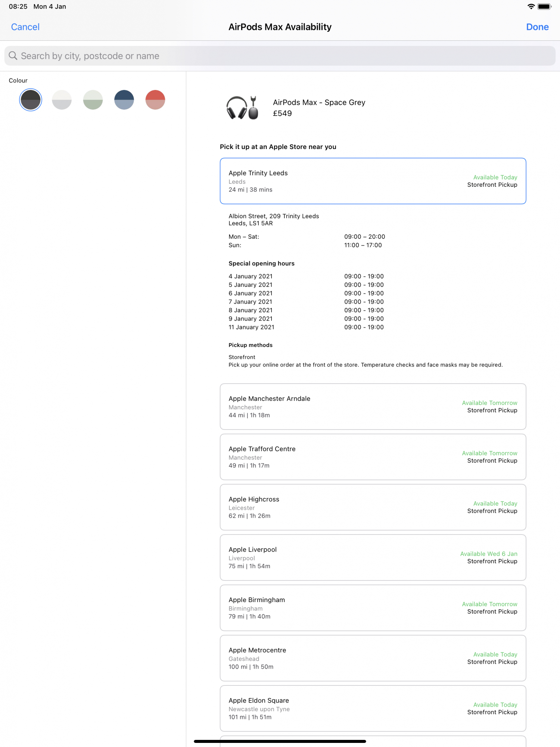
Task: Tap the battery status icon
Action: 544,6
